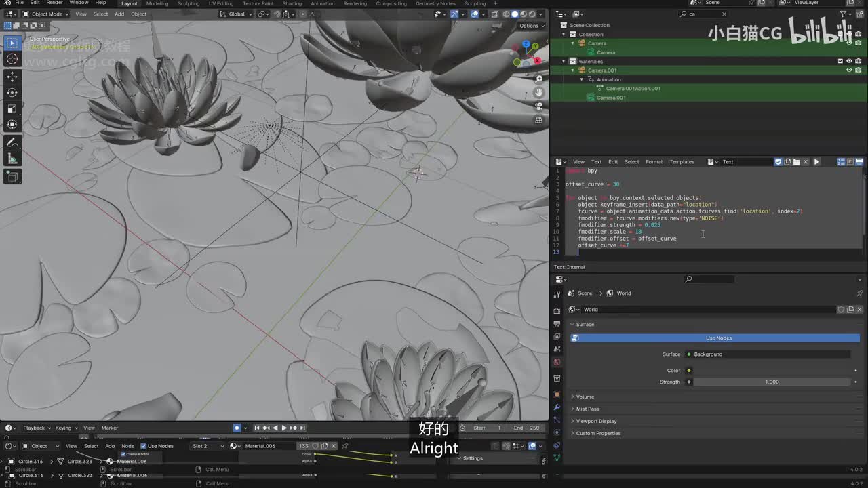868x488 pixels.
Task: Activate the Transform tool
Action: click(12, 125)
